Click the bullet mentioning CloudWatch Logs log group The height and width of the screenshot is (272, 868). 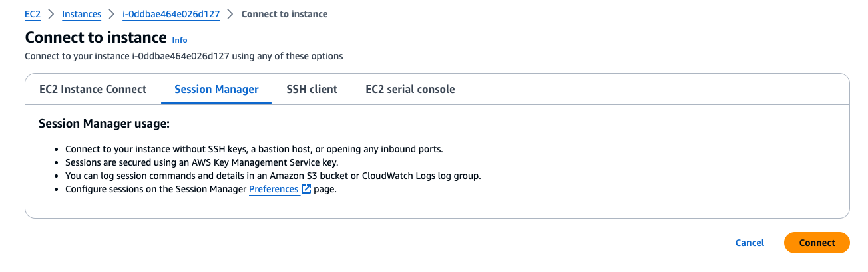[272, 176]
